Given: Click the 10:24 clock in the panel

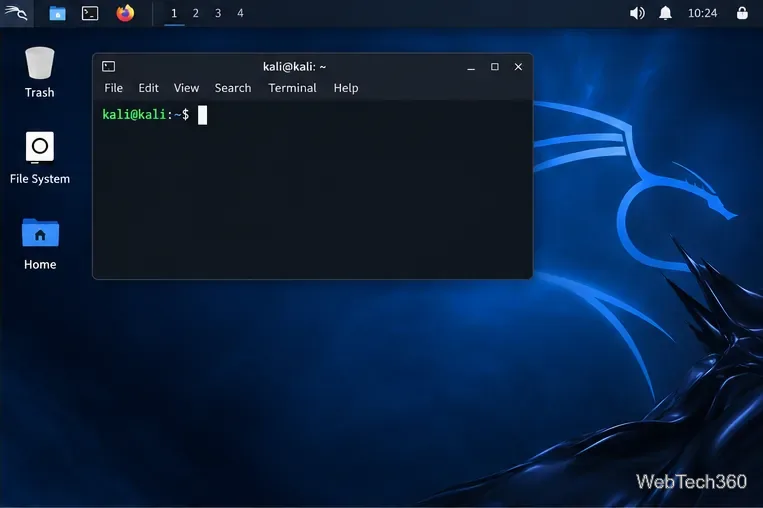Looking at the screenshot, I should pyautogui.click(x=702, y=13).
